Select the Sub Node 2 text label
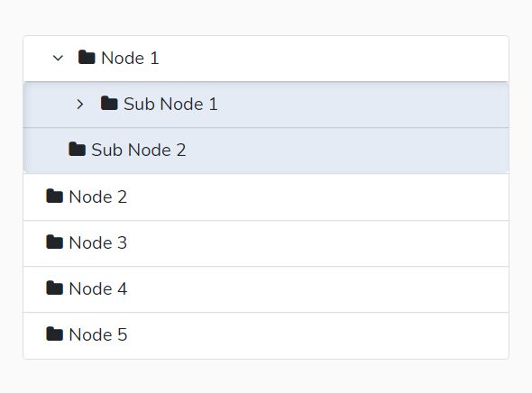This screenshot has height=393, width=532. tap(139, 150)
